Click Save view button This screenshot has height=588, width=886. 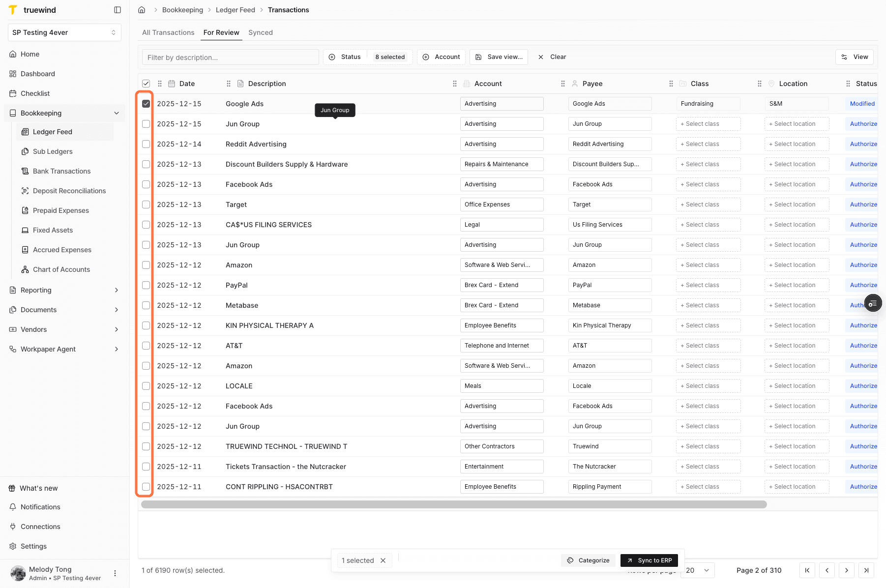(499, 57)
